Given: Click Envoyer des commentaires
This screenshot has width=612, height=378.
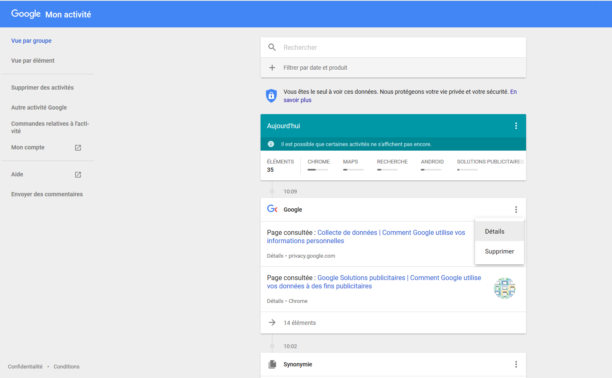Looking at the screenshot, I should point(47,194).
